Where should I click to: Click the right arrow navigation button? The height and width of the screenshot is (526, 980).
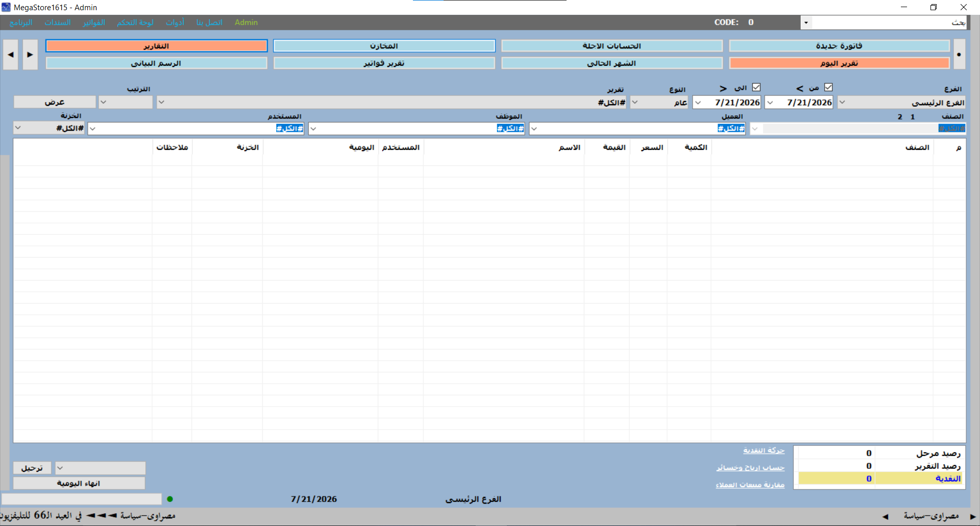click(30, 54)
